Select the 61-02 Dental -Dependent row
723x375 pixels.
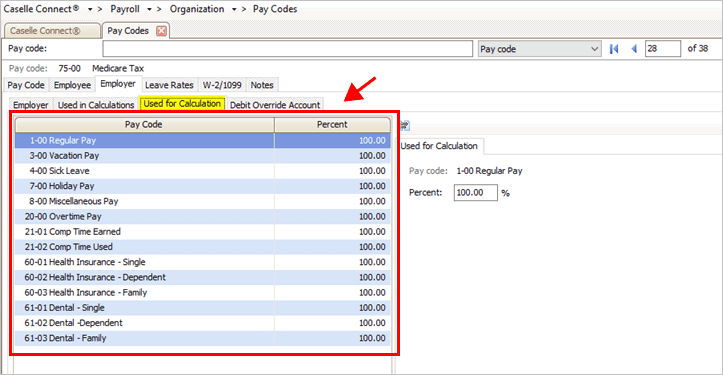202,323
